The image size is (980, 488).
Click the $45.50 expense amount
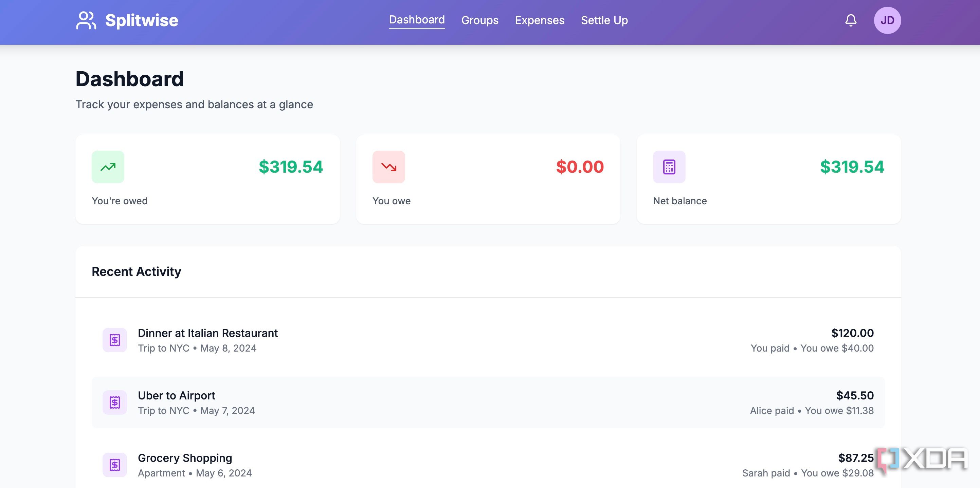[x=855, y=395]
